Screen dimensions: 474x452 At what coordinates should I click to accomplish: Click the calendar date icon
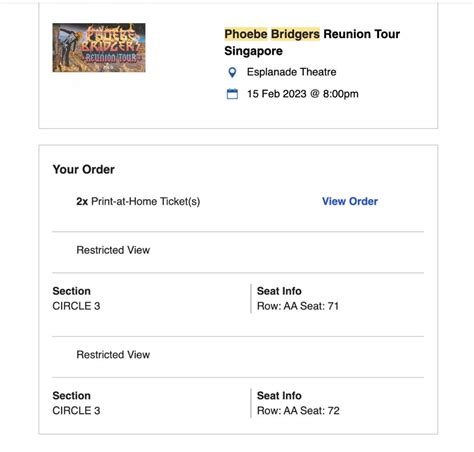pos(232,94)
